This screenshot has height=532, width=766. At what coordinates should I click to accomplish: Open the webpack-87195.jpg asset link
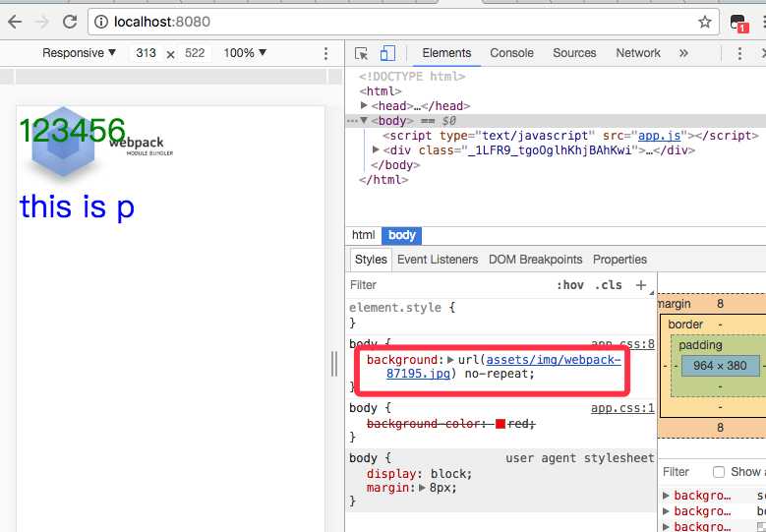[503, 367]
